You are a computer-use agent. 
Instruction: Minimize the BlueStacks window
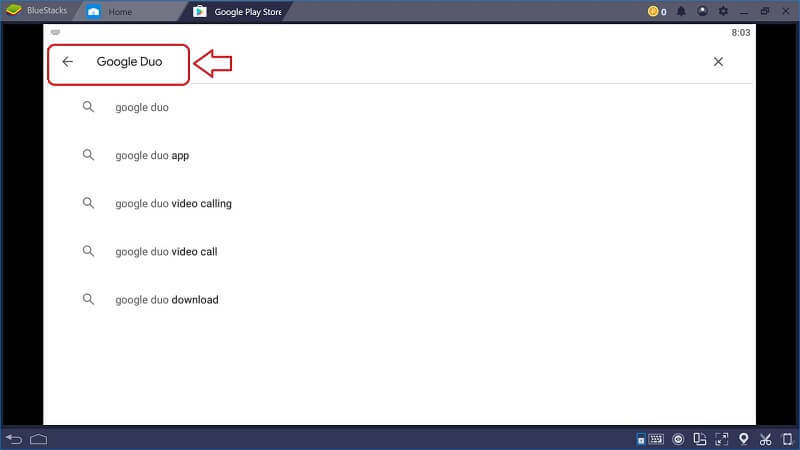(744, 11)
